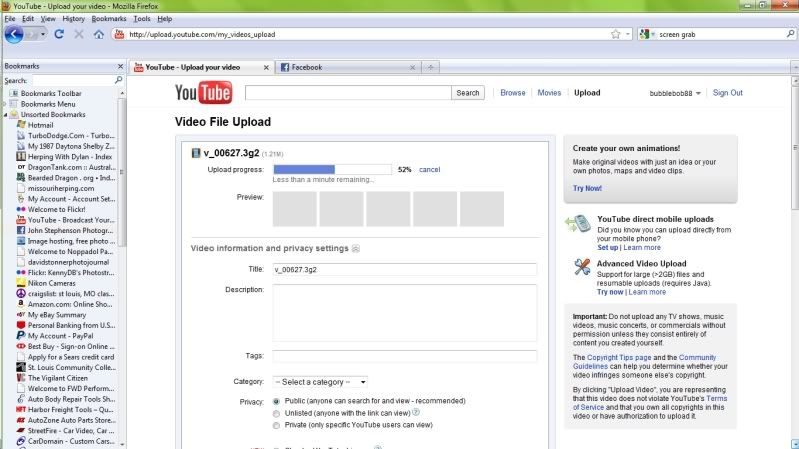Open the View menu
799x449 pixels.
(x=48, y=19)
